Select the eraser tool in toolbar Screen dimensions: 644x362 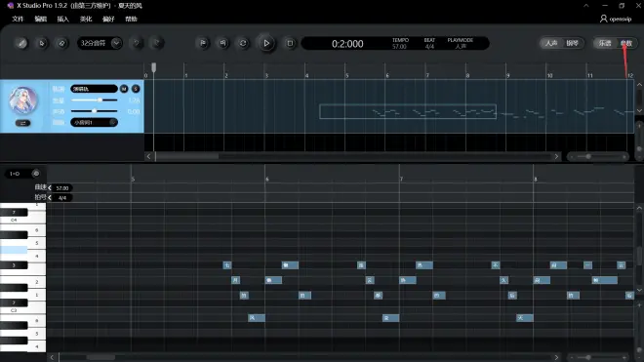pyautogui.click(x=62, y=43)
